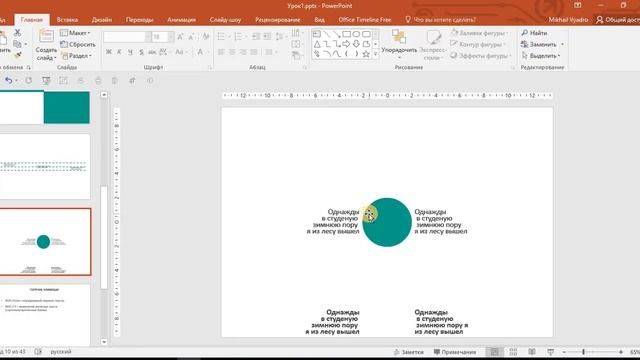
Task: Click the zoom out minus button
Action: tap(564, 352)
